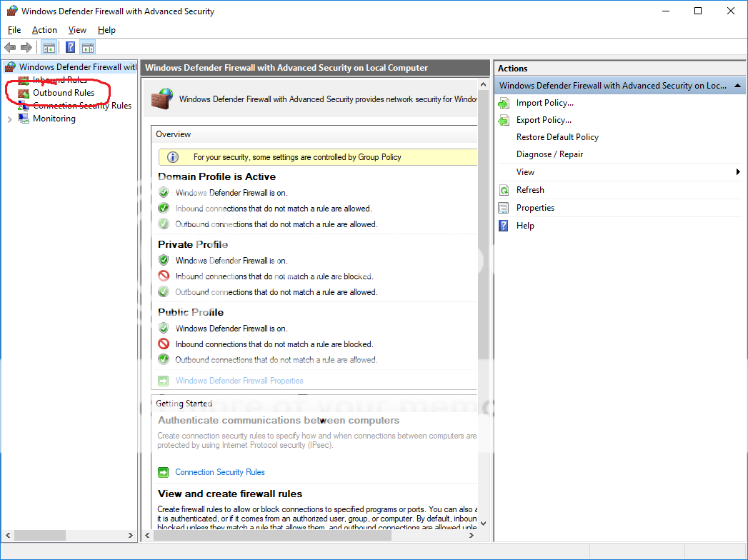Viewport: 748px width, 560px height.
Task: Collapse the Actions section header arrow
Action: pos(737,86)
